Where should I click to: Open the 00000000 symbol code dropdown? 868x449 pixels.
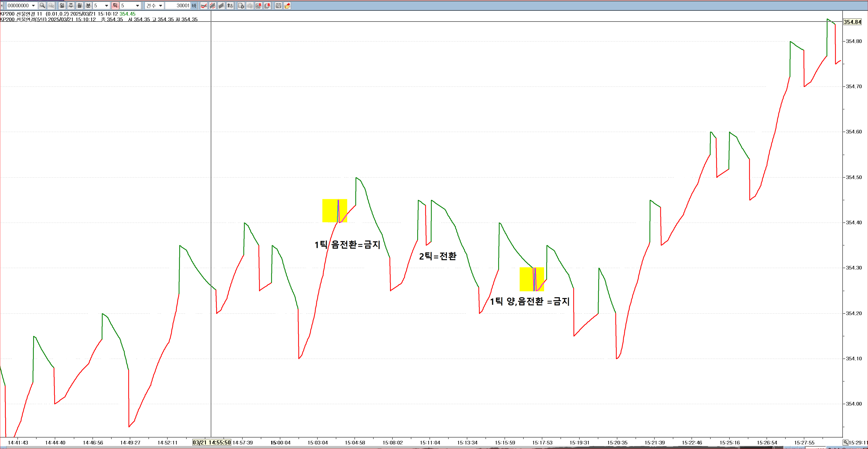33,5
